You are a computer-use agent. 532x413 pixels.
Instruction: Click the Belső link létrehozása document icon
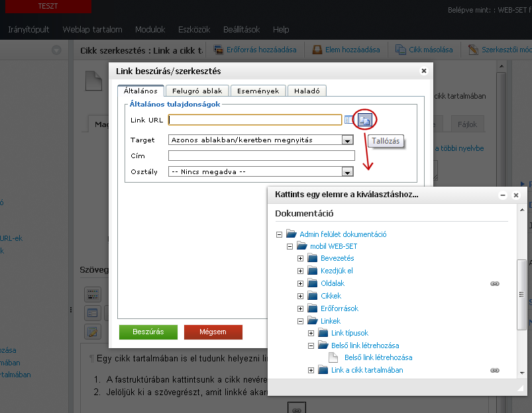[x=333, y=357]
